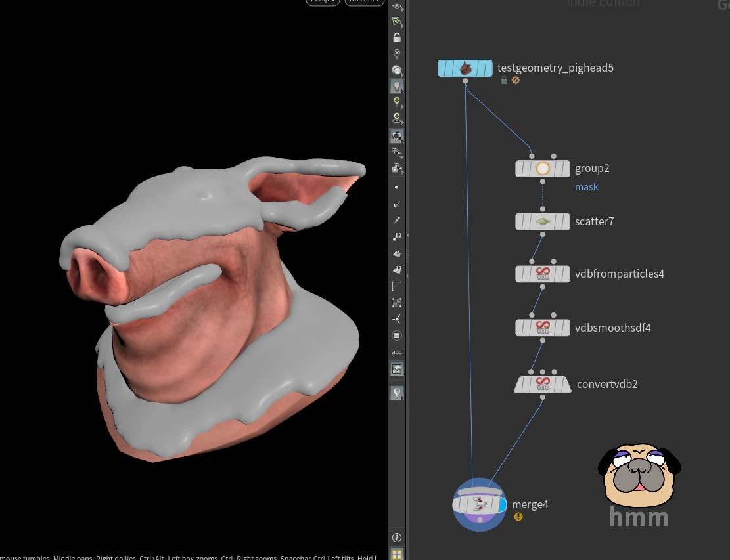Click the vdbfromparticles4 name label
The height and width of the screenshot is (560, 730).
619,274
